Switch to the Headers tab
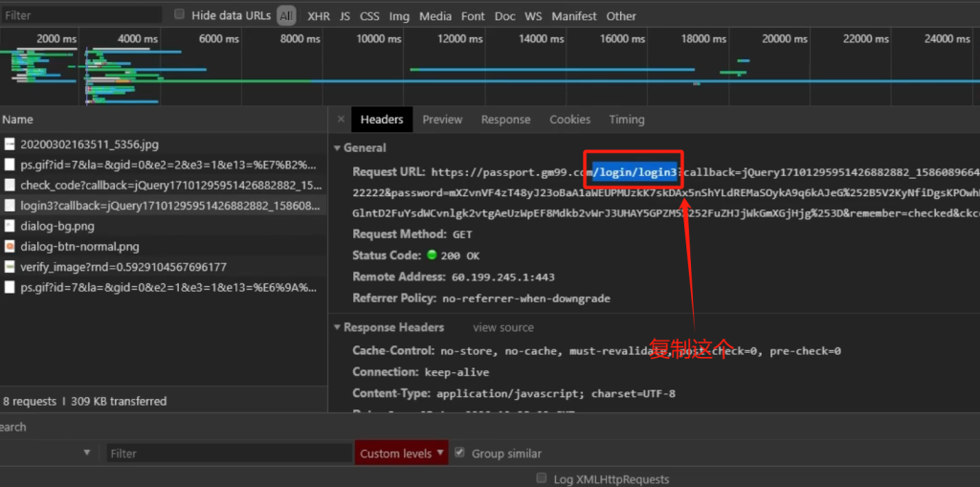The width and height of the screenshot is (980, 487). [382, 120]
